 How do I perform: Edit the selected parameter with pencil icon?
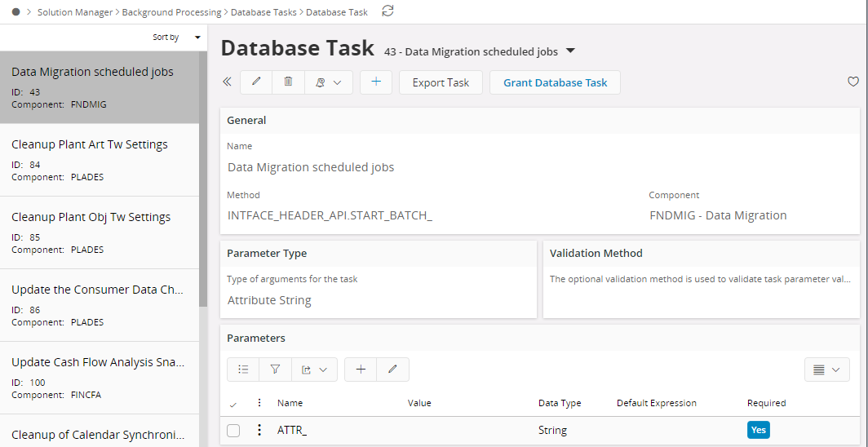(x=392, y=370)
